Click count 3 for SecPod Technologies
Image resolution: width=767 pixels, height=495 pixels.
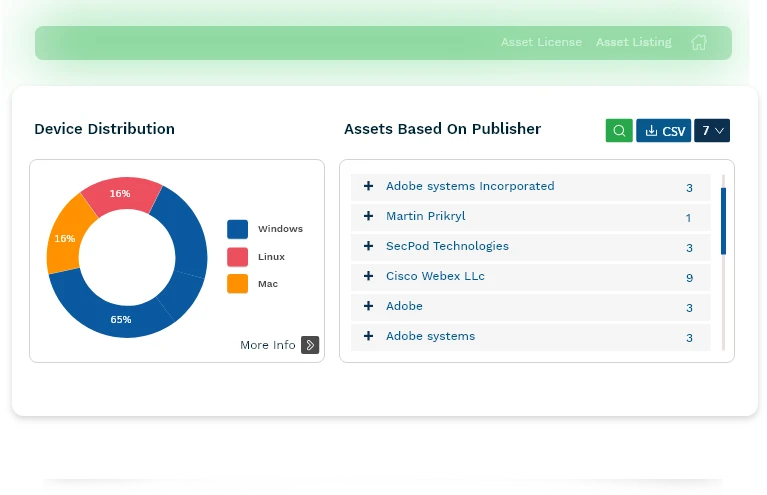(689, 248)
